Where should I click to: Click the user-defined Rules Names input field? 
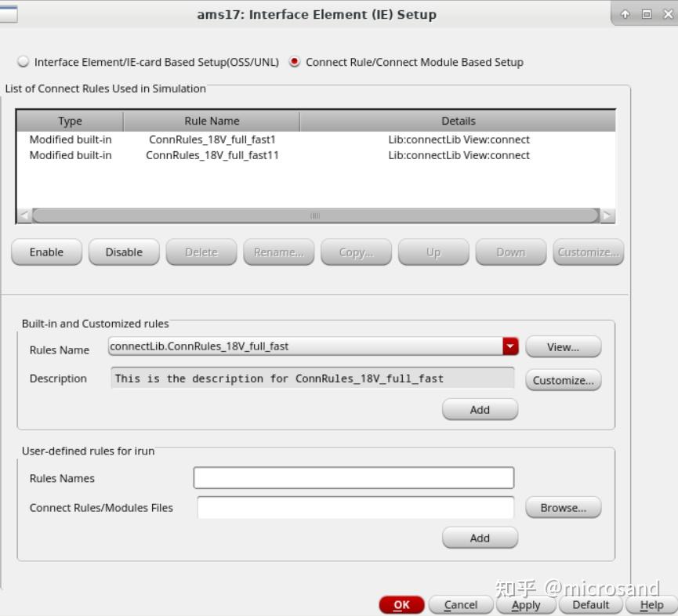pyautogui.click(x=354, y=478)
